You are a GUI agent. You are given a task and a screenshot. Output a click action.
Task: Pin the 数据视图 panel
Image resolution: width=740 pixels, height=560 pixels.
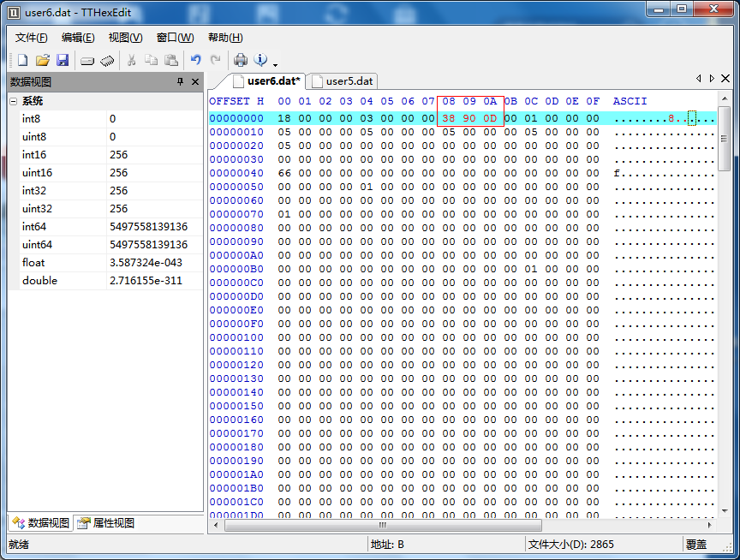tap(180, 81)
